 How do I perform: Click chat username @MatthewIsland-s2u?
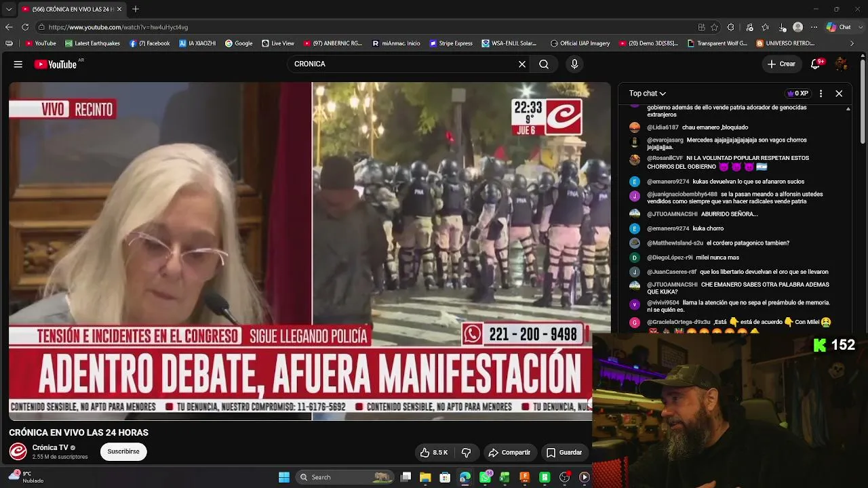[675, 243]
